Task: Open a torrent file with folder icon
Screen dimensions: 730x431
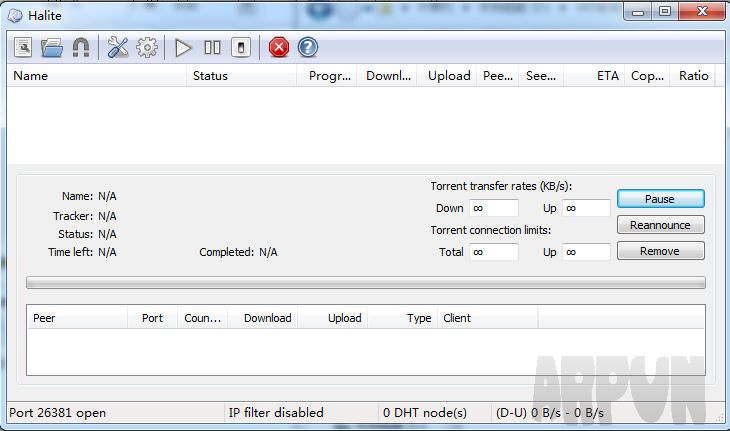Action: tap(52, 47)
